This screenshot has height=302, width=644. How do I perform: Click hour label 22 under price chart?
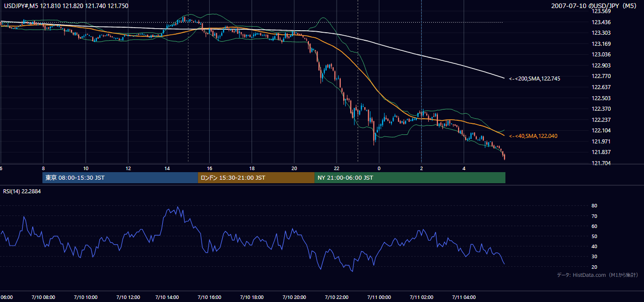click(337, 169)
